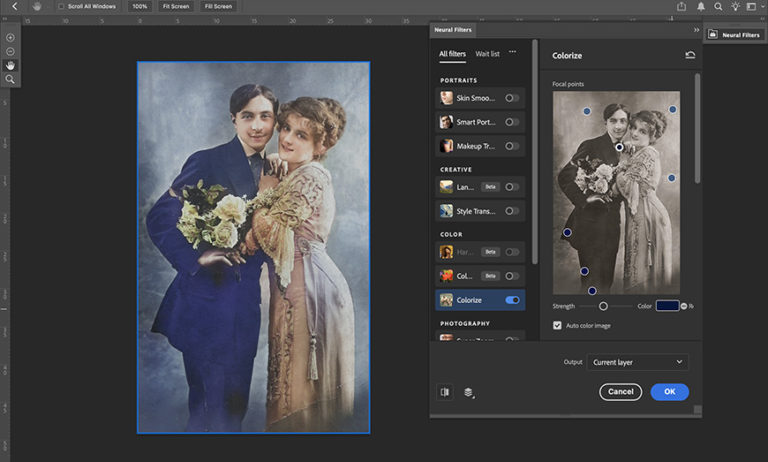The image size is (768, 462).
Task: Click the filter list vertical scrollbar
Action: click(535, 152)
